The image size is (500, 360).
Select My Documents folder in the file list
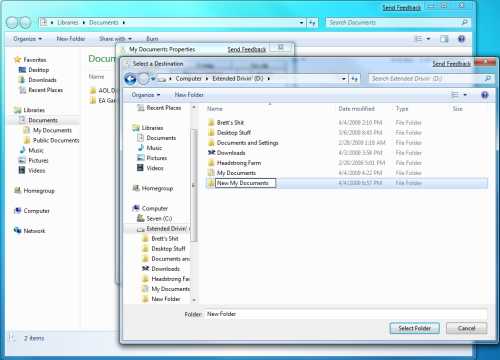[236, 173]
